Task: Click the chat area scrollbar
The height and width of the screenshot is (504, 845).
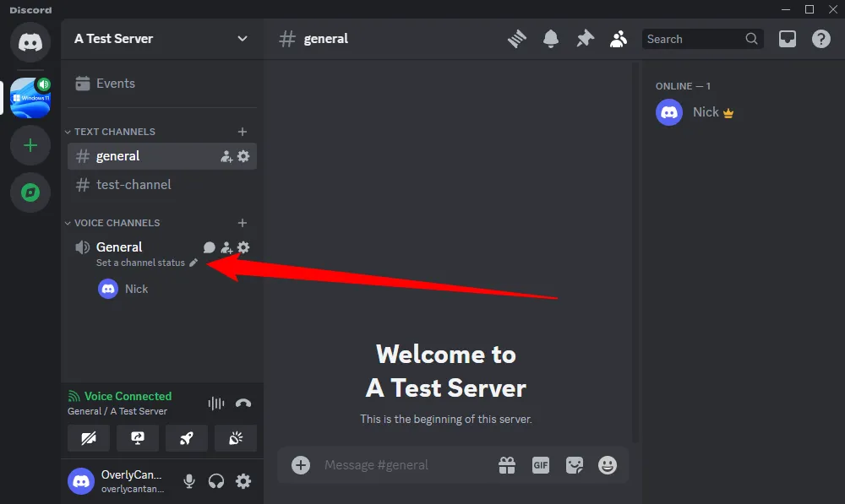Action: coord(635,253)
